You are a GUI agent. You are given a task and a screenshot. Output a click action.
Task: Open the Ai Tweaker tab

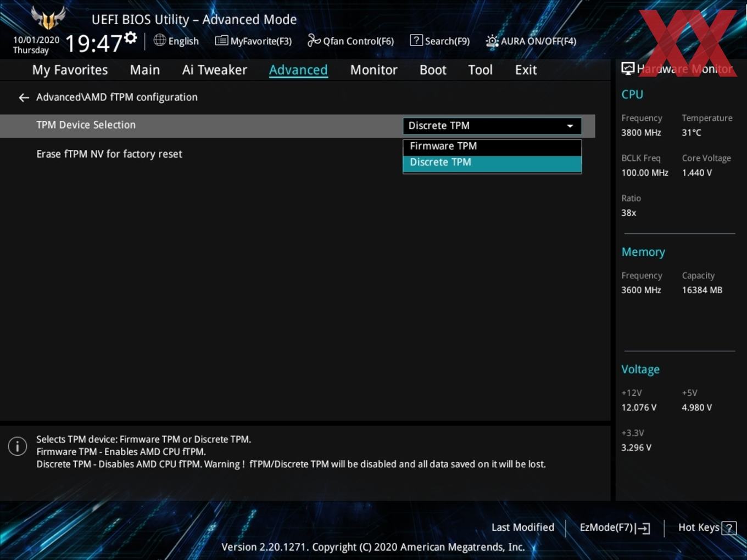[215, 70]
